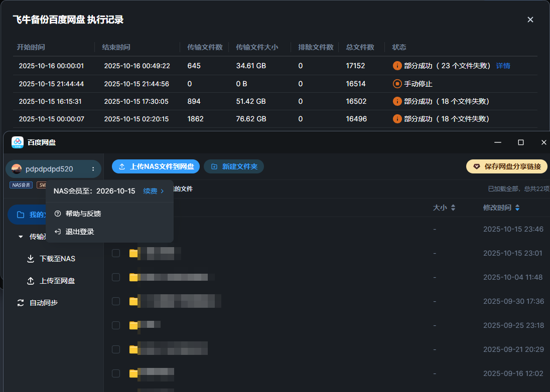Click the 自动同步 sync icon

pos(21,303)
